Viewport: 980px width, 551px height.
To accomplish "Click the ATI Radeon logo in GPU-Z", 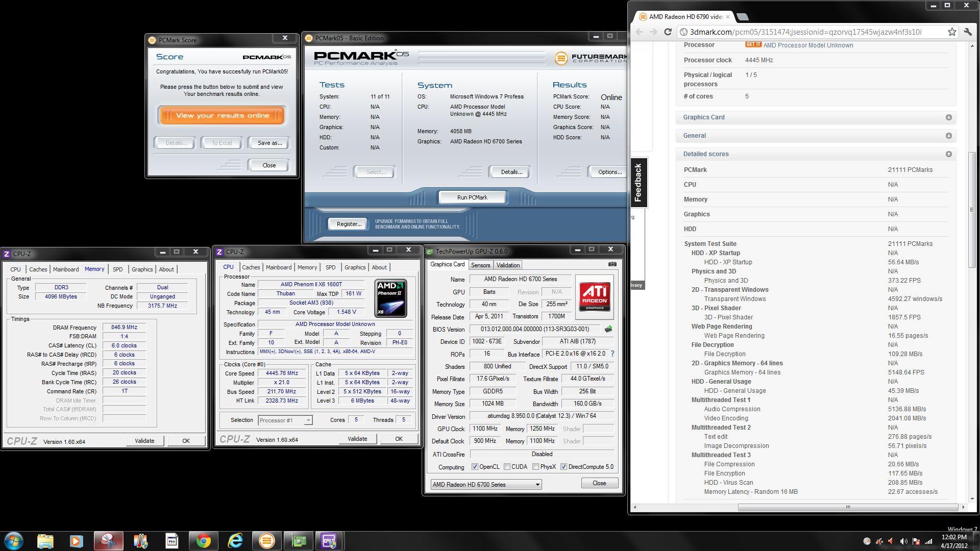I will (x=594, y=297).
